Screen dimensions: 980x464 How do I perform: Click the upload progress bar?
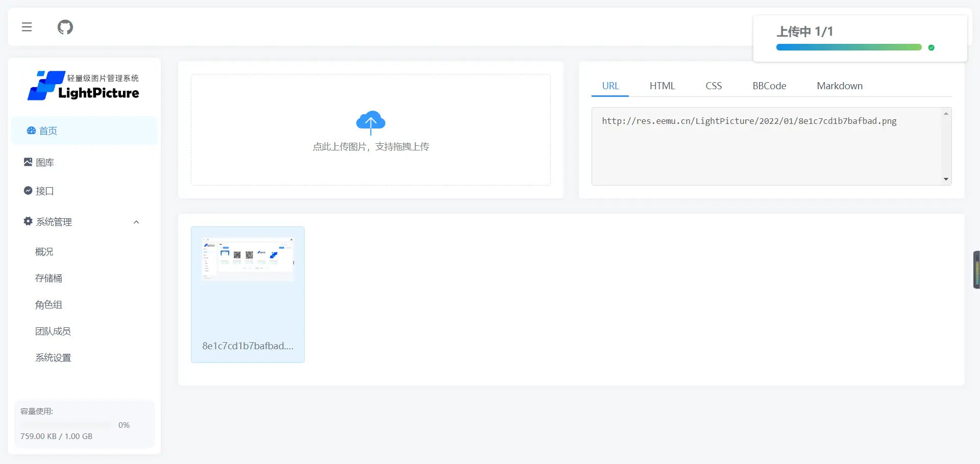[x=848, y=47]
